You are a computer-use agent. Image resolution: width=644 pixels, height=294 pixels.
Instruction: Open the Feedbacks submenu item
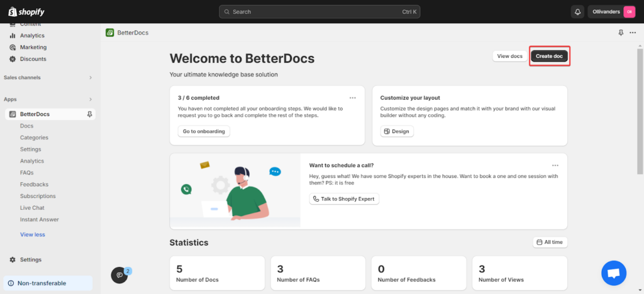point(34,185)
